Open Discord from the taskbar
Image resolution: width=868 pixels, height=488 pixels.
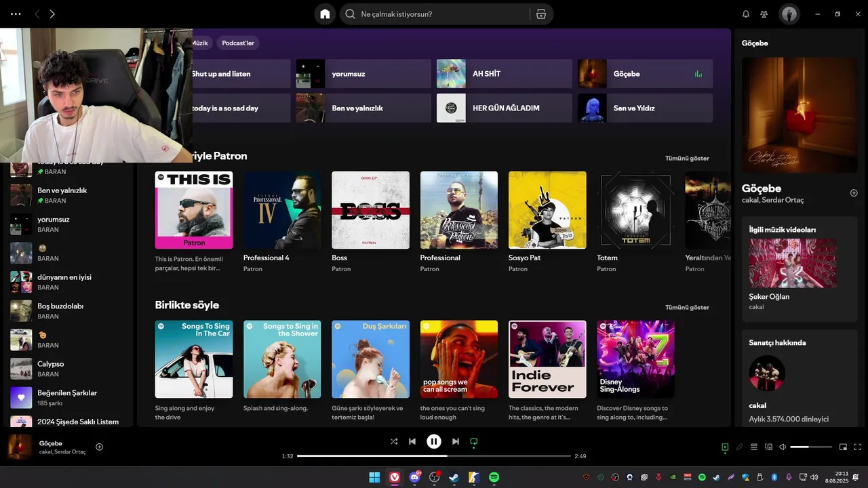pos(414,477)
